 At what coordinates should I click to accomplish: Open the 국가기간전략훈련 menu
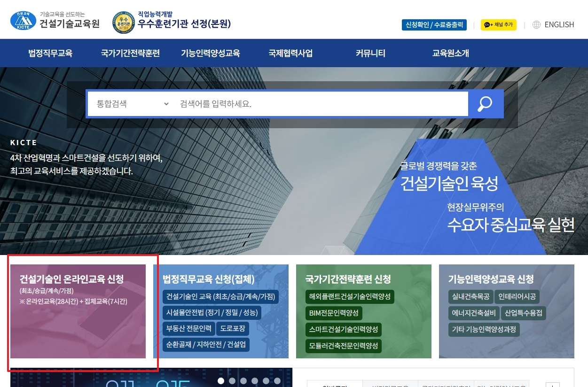pos(130,53)
